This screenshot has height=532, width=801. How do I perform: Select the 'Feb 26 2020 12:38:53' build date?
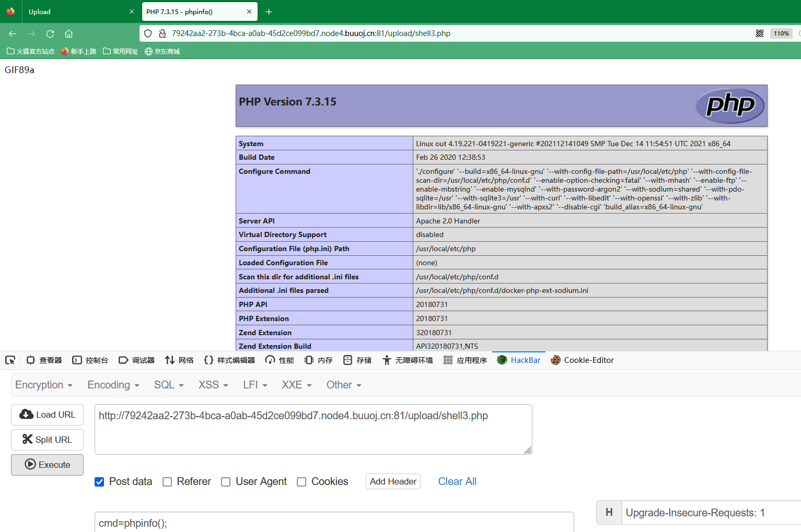450,157
